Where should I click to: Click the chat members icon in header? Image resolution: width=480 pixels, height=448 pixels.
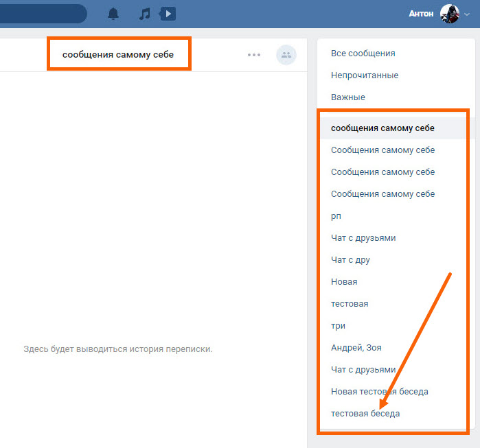(x=286, y=55)
